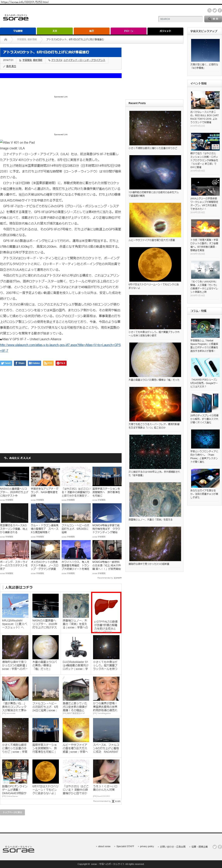Click the home icon in the breadcrumb
The image size is (222, 868).
[x=5, y=40]
